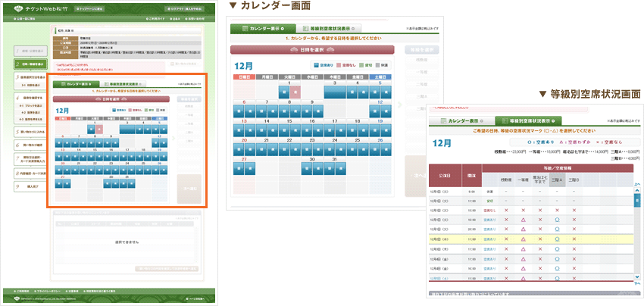Click the 下へ link below the table scrollbar
The width and height of the screenshot is (644, 306).
tap(637, 283)
